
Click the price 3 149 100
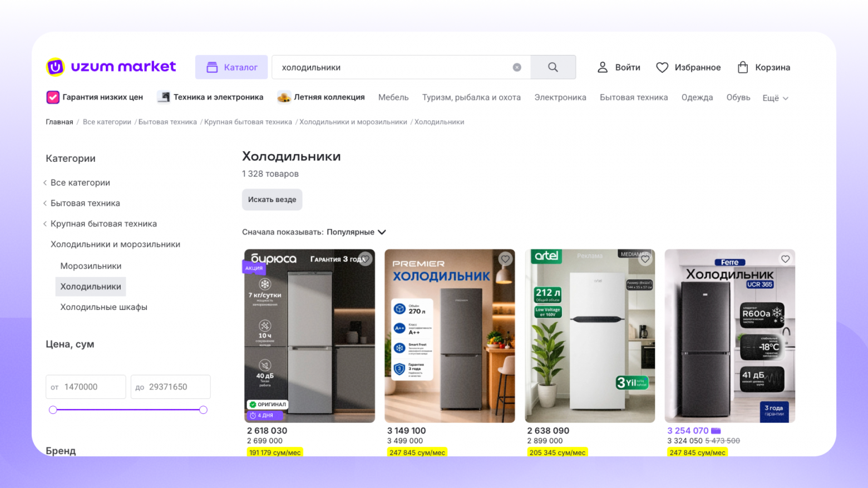click(x=407, y=431)
